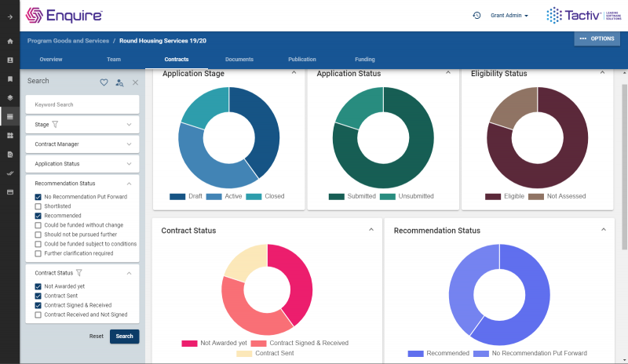Screen dimensions: 628x364
Task: Check Further clarification required
Action: [38, 253]
